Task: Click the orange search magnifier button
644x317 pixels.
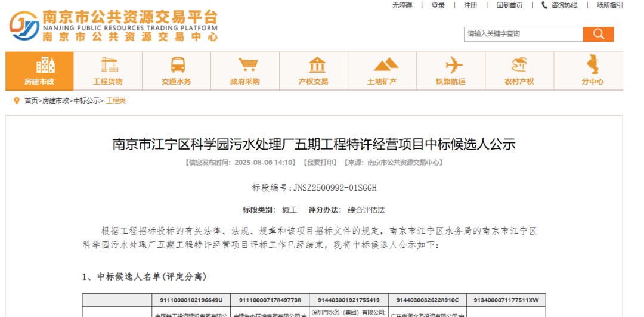Action: point(598,34)
